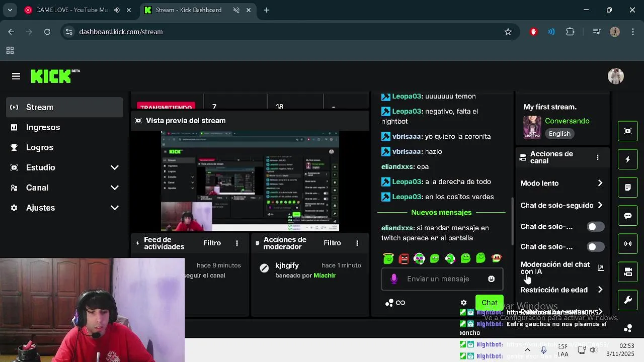Click the English language badge
Image resolution: width=644 pixels, height=362 pixels.
[559, 134]
